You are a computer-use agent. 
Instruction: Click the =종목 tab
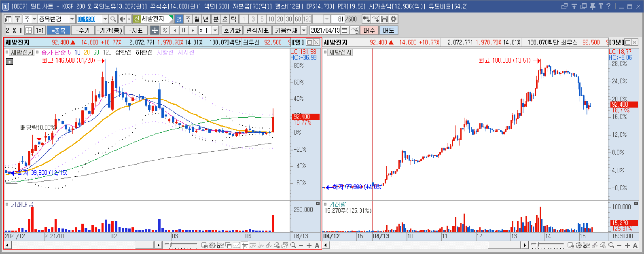pyautogui.click(x=59, y=30)
